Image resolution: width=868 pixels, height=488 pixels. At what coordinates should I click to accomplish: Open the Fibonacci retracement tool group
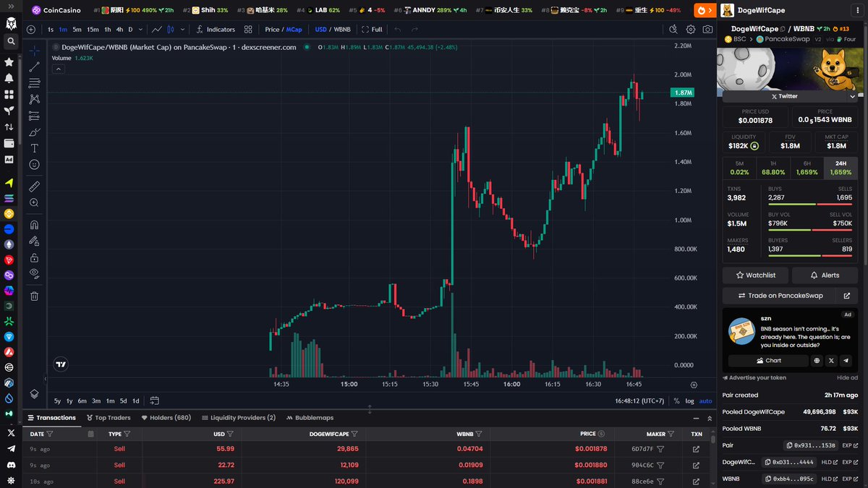tap(34, 83)
